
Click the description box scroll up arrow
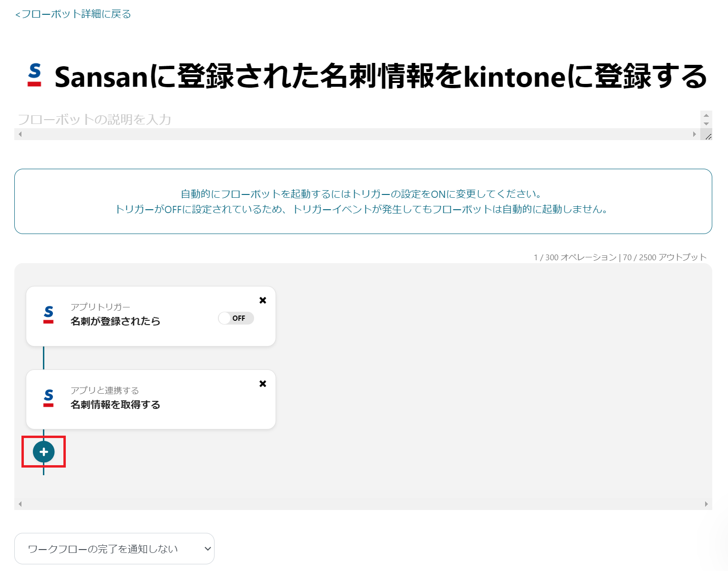pyautogui.click(x=706, y=115)
